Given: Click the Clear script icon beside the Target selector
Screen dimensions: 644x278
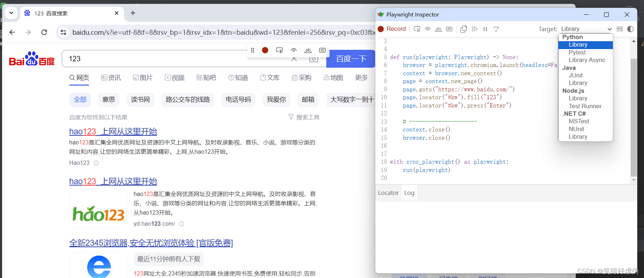Looking at the screenshot, I should click(620, 29).
